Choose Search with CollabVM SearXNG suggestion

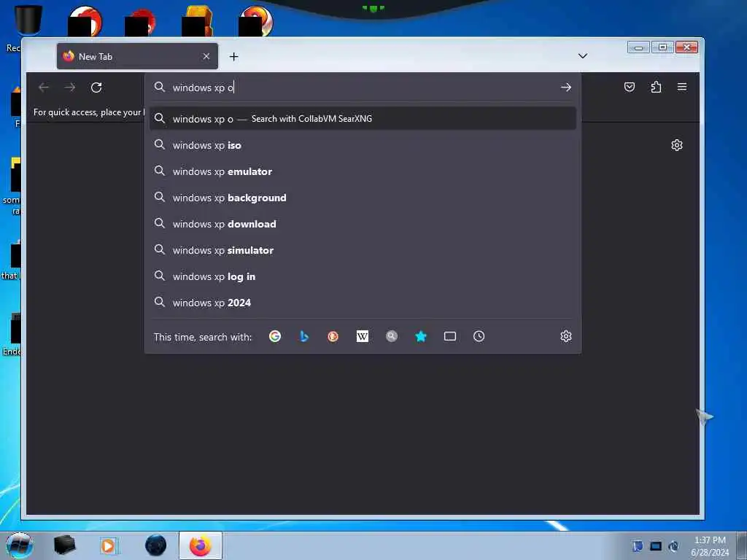click(363, 119)
